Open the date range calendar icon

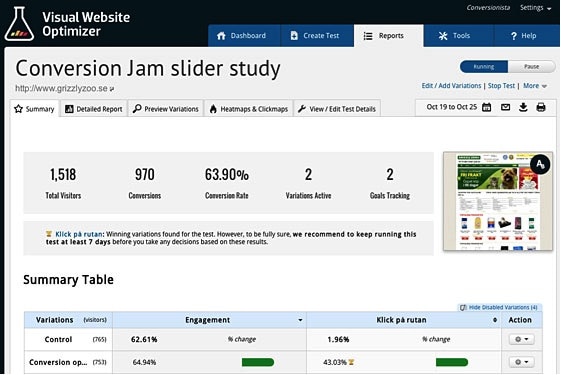487,107
